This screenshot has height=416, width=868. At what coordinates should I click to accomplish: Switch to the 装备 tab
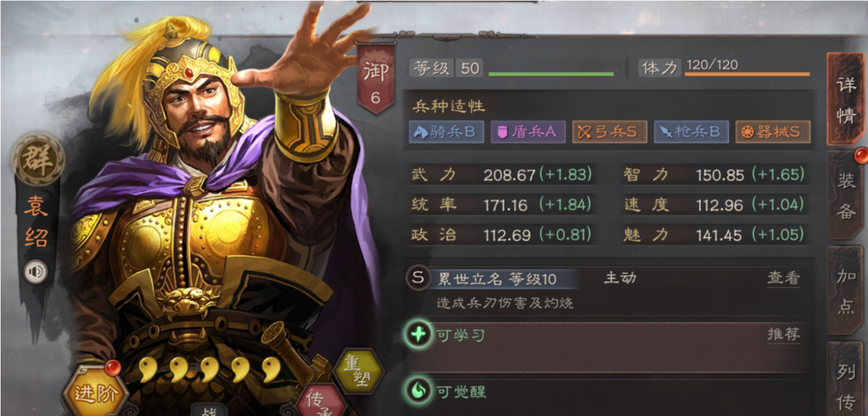coord(846,195)
